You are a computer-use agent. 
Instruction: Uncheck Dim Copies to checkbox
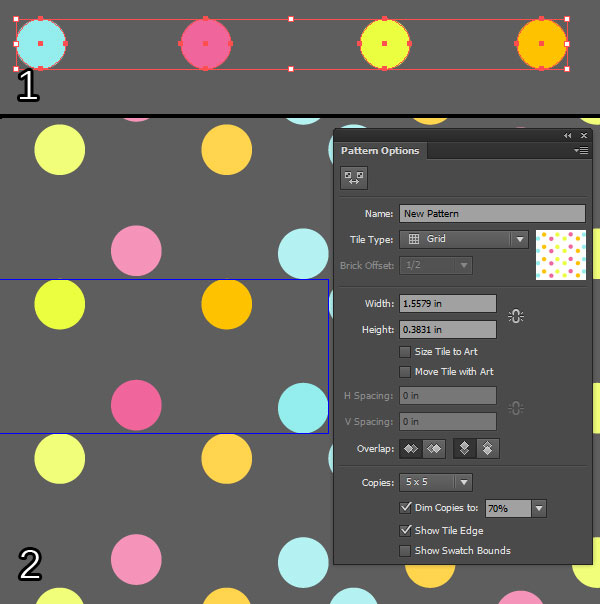405,508
